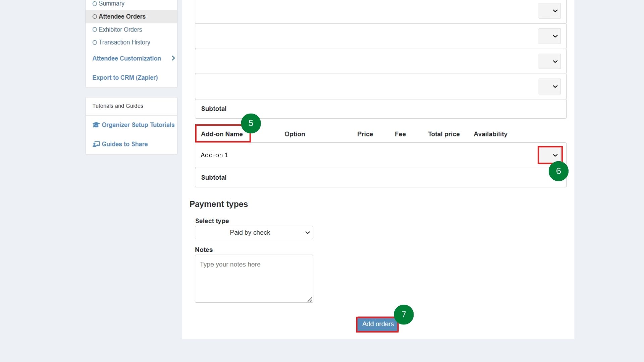Open the third ticket row quantity dropdown
The image size is (644, 362).
[550, 61]
